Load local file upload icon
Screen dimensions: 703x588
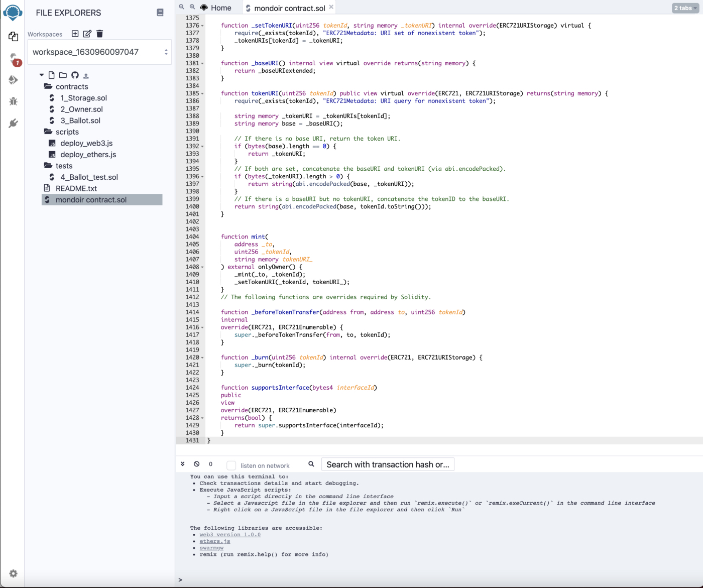[86, 76]
